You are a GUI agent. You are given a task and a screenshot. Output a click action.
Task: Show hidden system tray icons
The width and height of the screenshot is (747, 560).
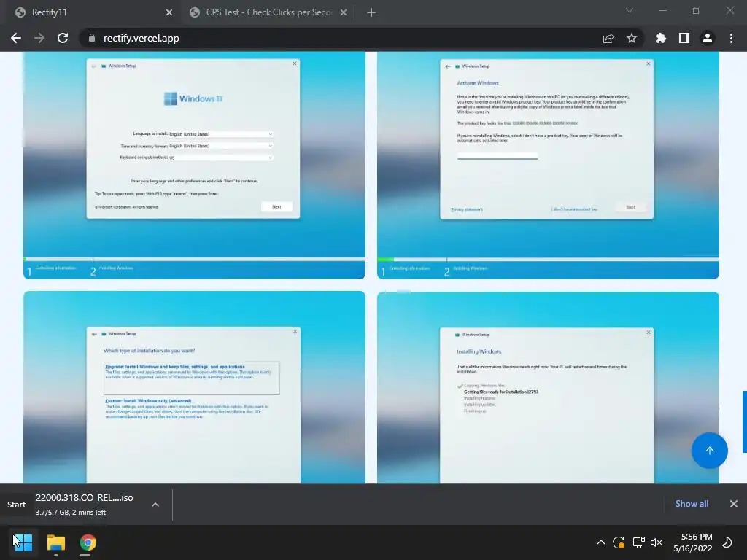[601, 542]
